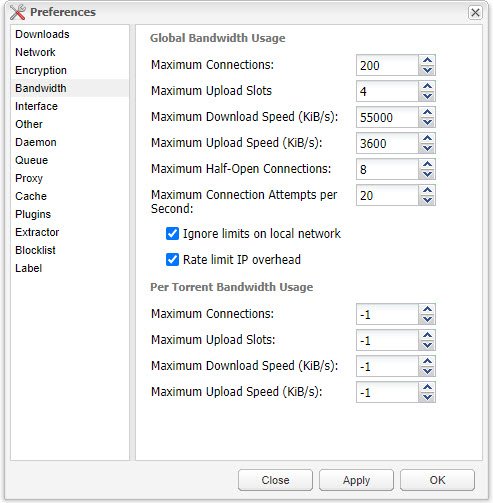Click the Preferences wrench and screwdriver icon
The image size is (493, 503).
(x=18, y=12)
